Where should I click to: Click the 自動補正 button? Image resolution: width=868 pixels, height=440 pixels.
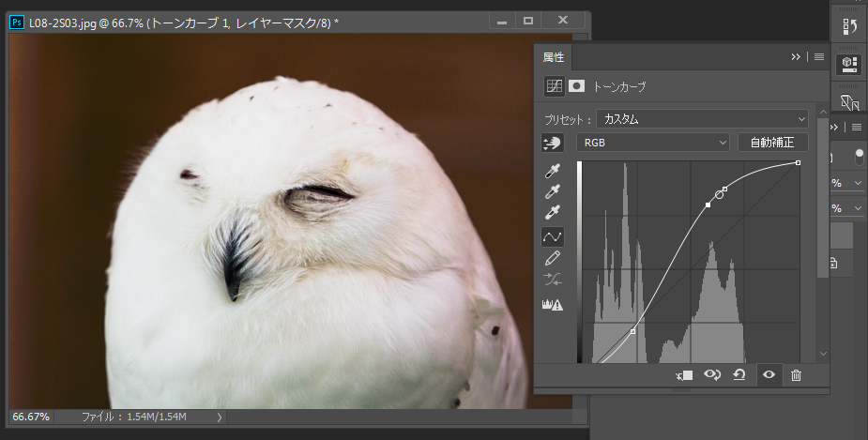[772, 143]
